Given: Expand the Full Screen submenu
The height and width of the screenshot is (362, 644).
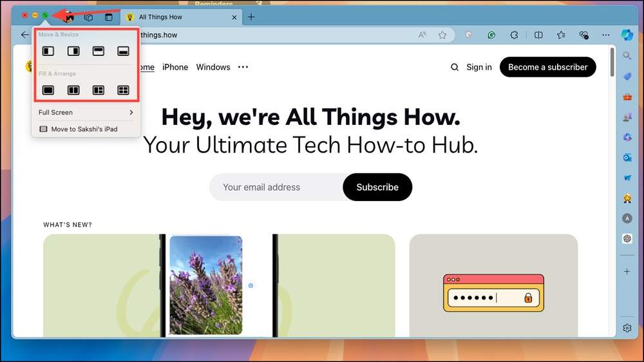Looking at the screenshot, I should click(x=86, y=112).
